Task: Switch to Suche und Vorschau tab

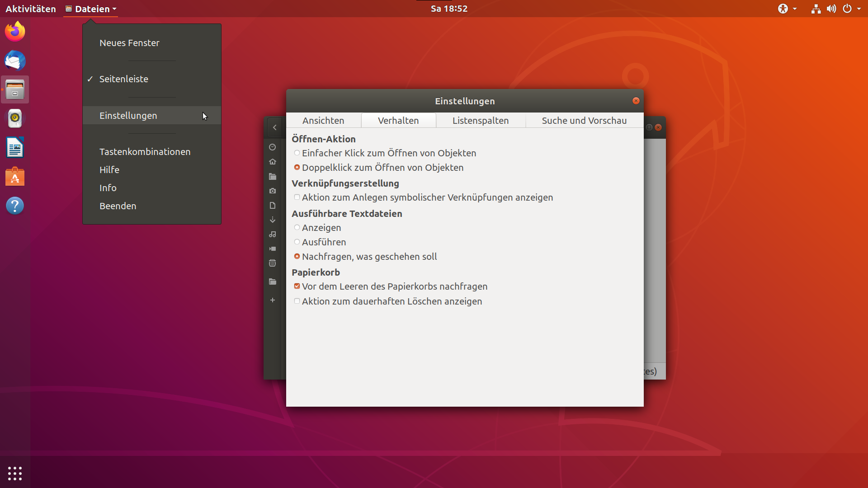Action: click(584, 121)
